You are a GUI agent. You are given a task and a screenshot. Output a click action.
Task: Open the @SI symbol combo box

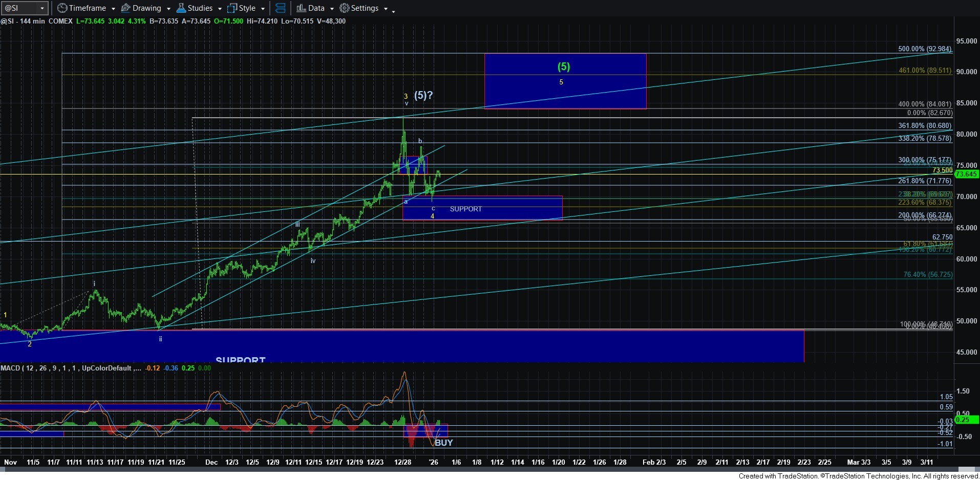[x=25, y=8]
